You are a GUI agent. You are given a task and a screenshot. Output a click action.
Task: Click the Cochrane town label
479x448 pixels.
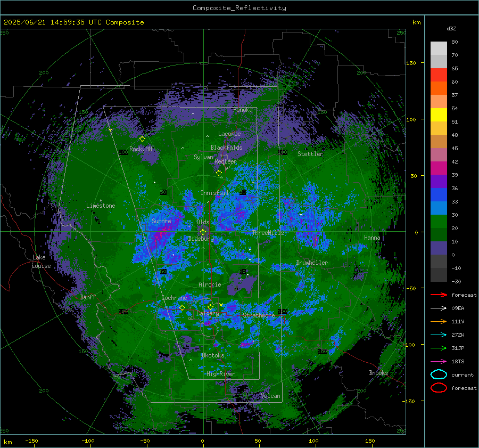click(x=174, y=298)
